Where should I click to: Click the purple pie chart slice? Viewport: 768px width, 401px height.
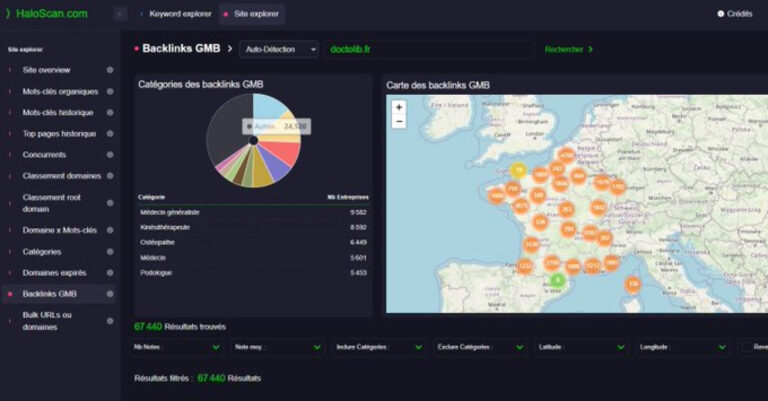pos(275,165)
